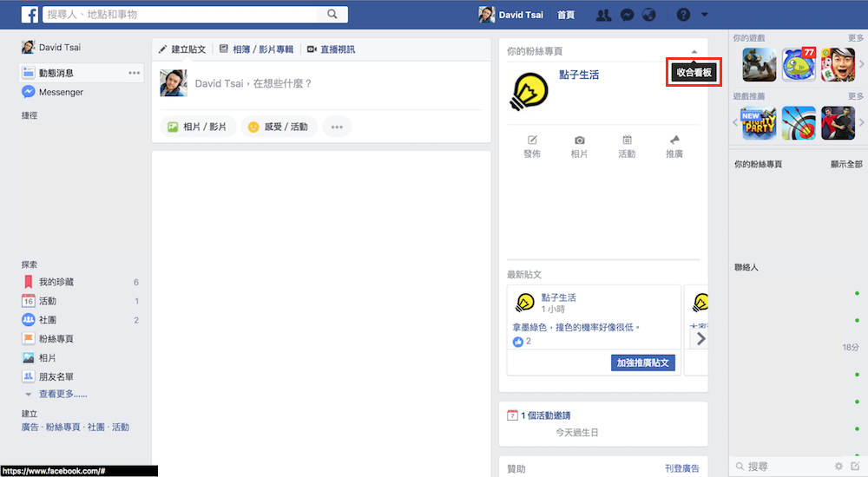The height and width of the screenshot is (477, 868).
Task: Expand 查看更多 in the explore list
Action: (x=62, y=394)
